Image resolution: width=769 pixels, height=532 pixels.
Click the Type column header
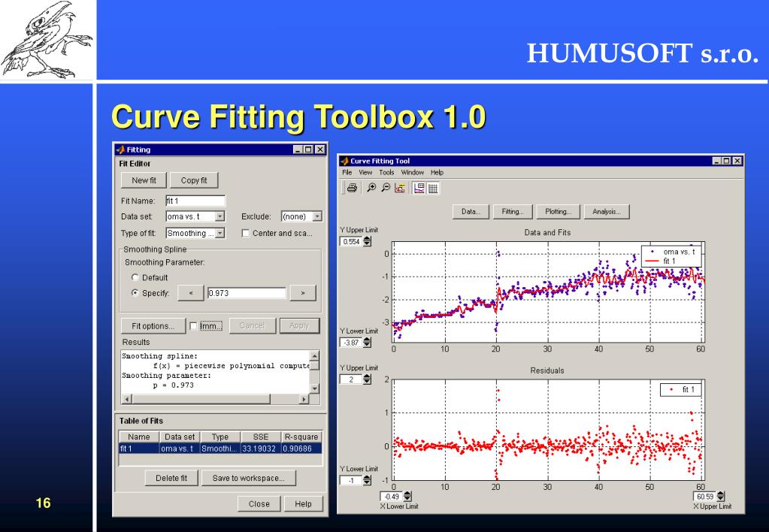tap(220, 437)
